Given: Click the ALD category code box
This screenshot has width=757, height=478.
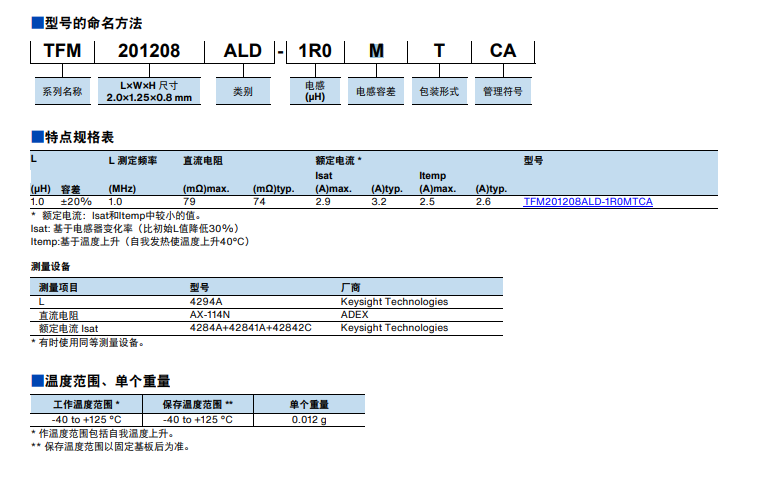Looking at the screenshot, I should [x=242, y=51].
